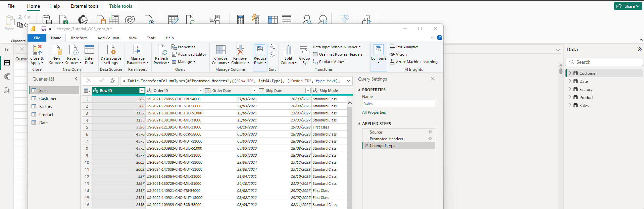Open Ship Date column filter dropdown
Screen dimensions: 644x209
[308, 91]
